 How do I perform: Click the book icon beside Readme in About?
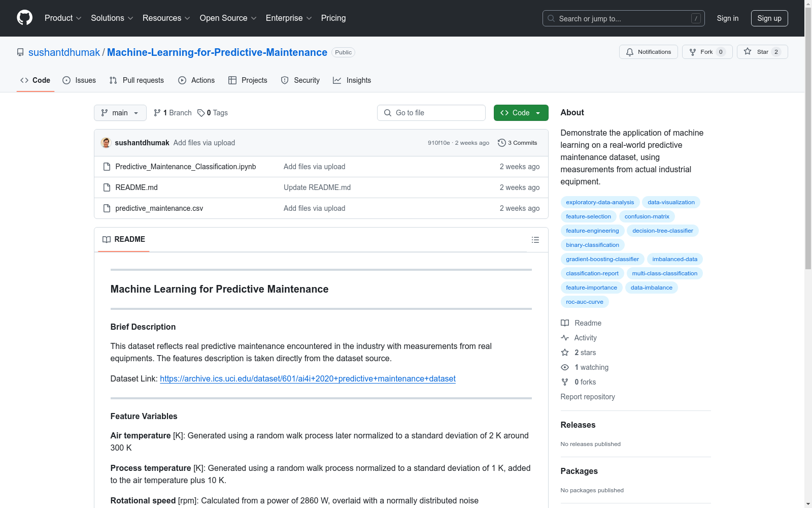tap(565, 323)
